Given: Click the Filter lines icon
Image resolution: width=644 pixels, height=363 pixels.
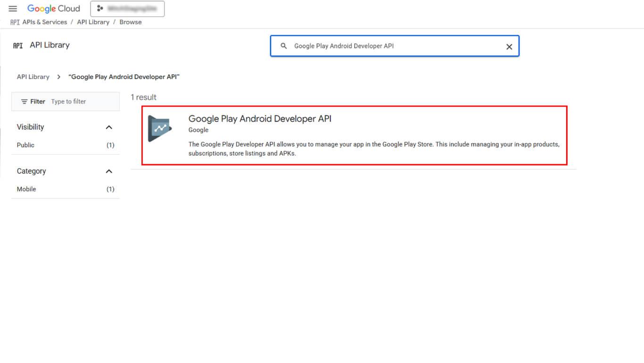Looking at the screenshot, I should pos(25,101).
